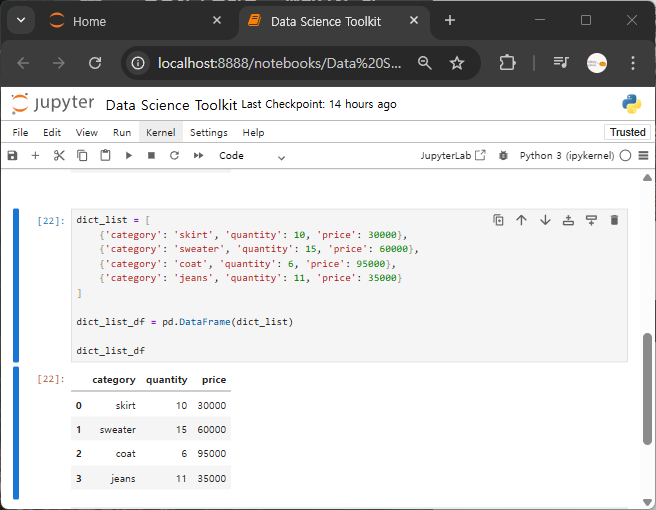Enable the debugger bug icon

coord(503,156)
